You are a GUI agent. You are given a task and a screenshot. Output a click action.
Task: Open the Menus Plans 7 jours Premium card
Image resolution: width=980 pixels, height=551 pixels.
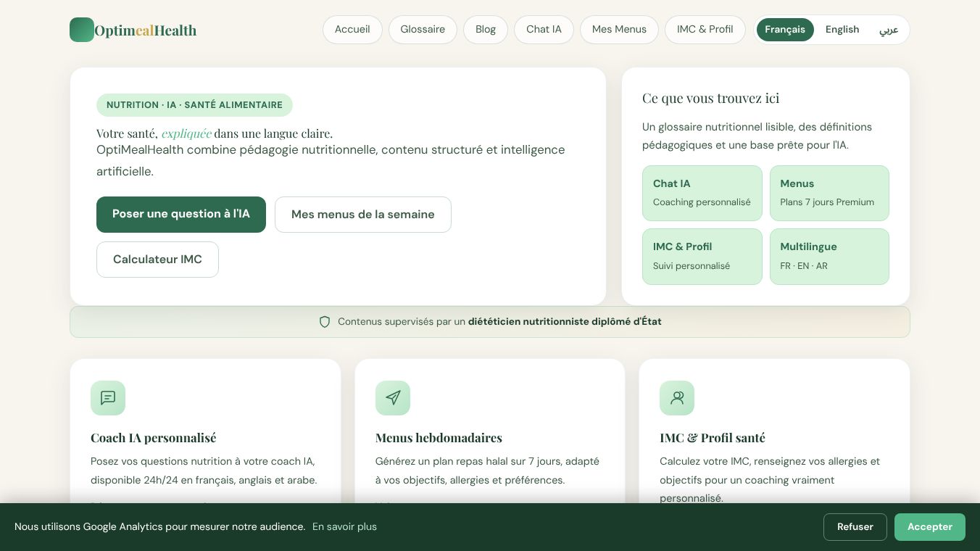[829, 193]
